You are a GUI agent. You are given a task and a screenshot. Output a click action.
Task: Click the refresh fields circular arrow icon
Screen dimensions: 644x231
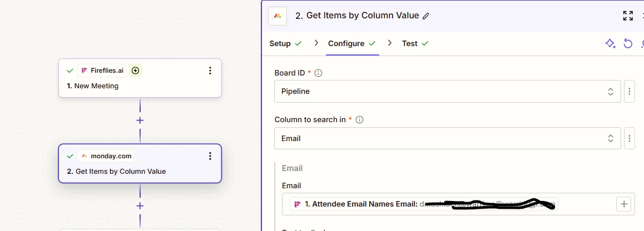[627, 43]
